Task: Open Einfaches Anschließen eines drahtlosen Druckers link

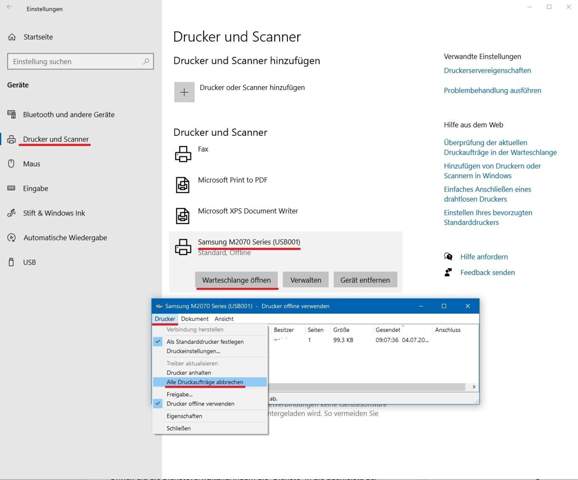Action: (487, 194)
